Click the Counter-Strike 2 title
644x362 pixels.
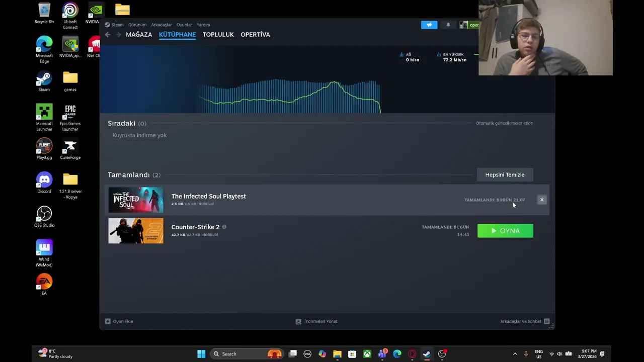[195, 227]
